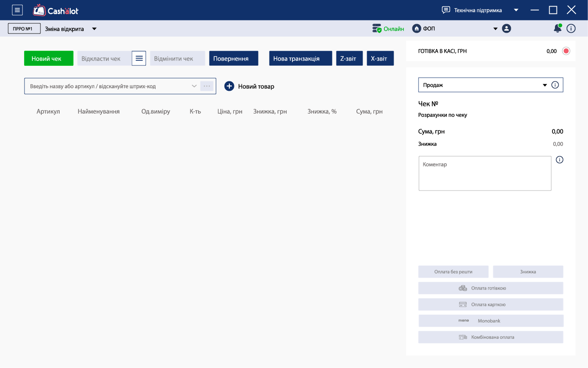Screen dimensions: 588x368
Task: Expand the Зміна відкрита dropdown
Action: click(x=94, y=29)
